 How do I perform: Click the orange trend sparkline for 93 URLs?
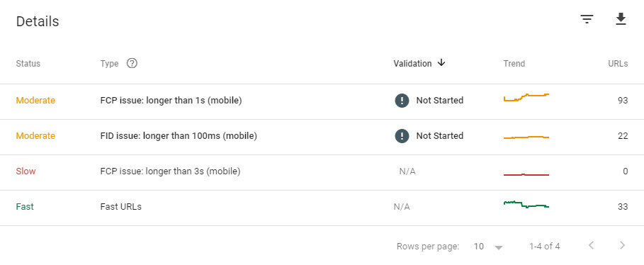click(x=526, y=97)
